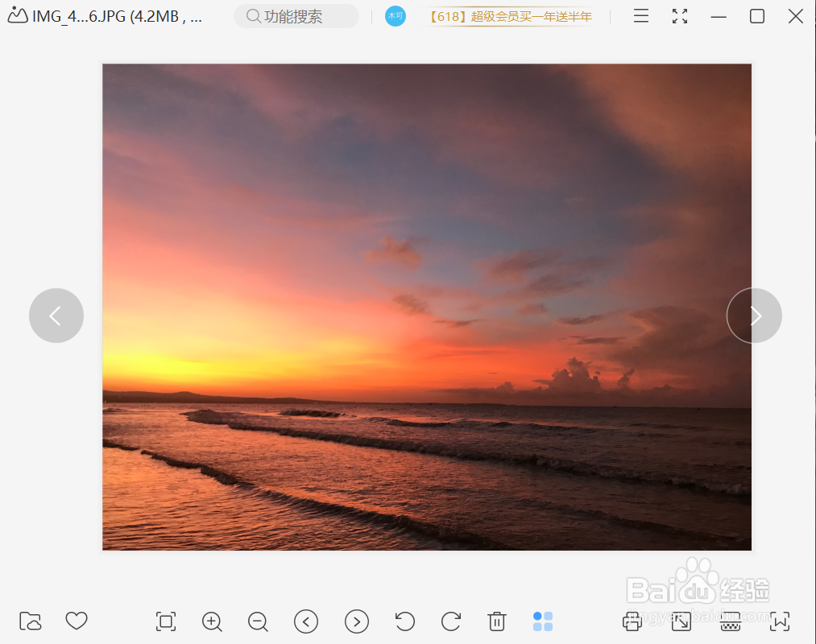816x644 pixels.
Task: Zoom in using the magnifier plus icon
Action: [x=212, y=621]
